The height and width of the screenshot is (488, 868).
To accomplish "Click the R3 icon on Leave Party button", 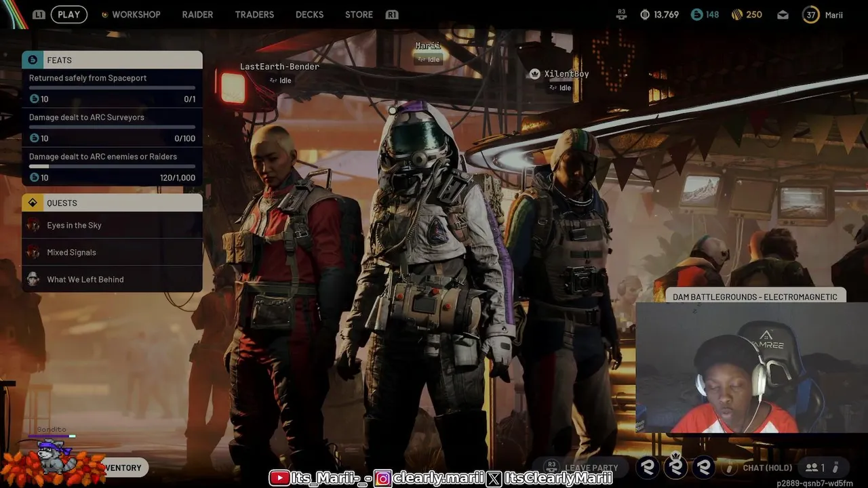I will tap(551, 467).
